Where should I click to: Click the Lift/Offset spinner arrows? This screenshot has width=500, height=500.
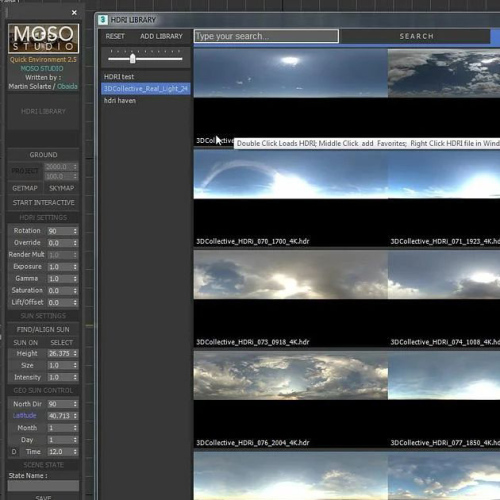[x=75, y=303]
